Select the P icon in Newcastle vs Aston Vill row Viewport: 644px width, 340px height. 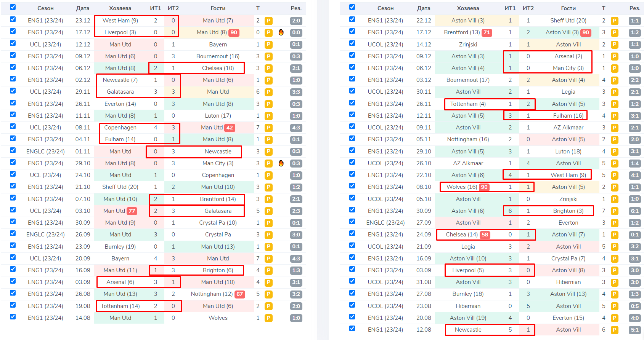click(615, 330)
